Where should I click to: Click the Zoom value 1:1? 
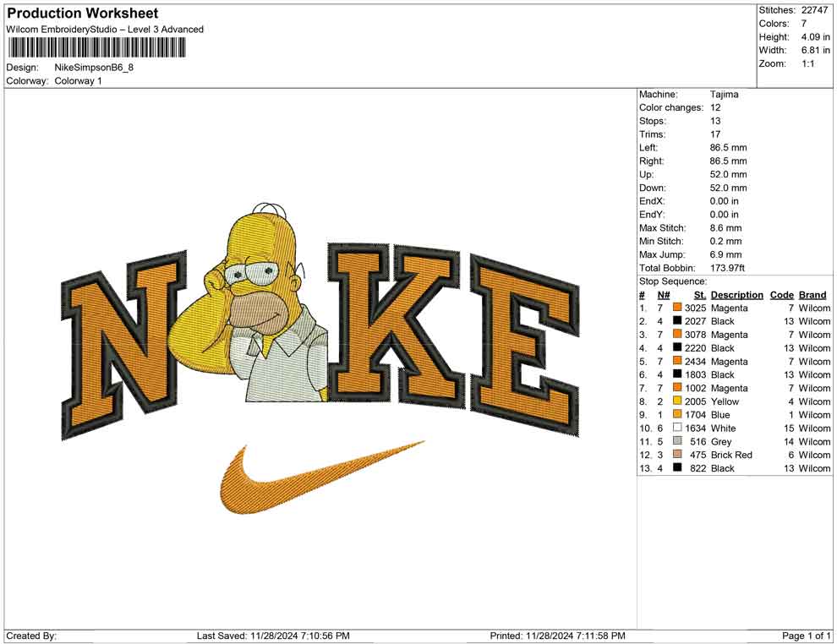click(807, 63)
